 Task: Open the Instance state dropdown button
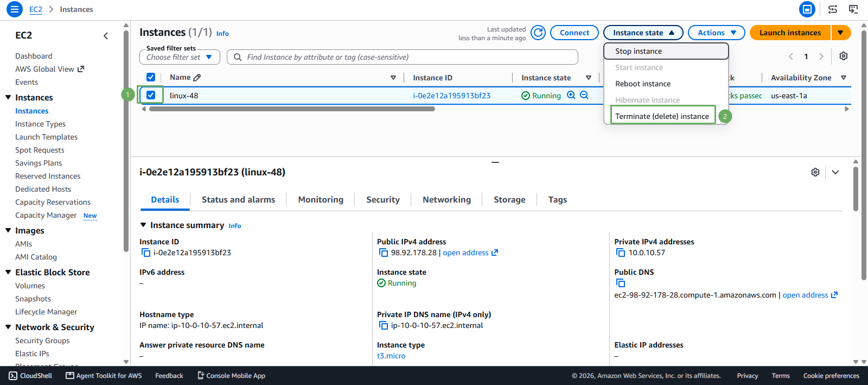coord(643,33)
